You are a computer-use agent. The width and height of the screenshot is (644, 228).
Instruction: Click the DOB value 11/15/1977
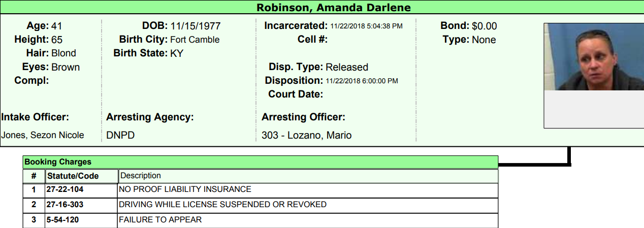point(196,26)
